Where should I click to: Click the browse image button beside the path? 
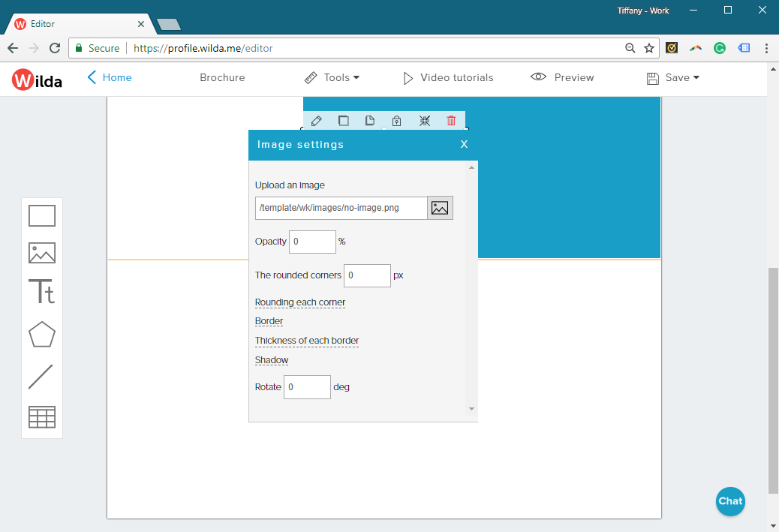[x=440, y=208]
